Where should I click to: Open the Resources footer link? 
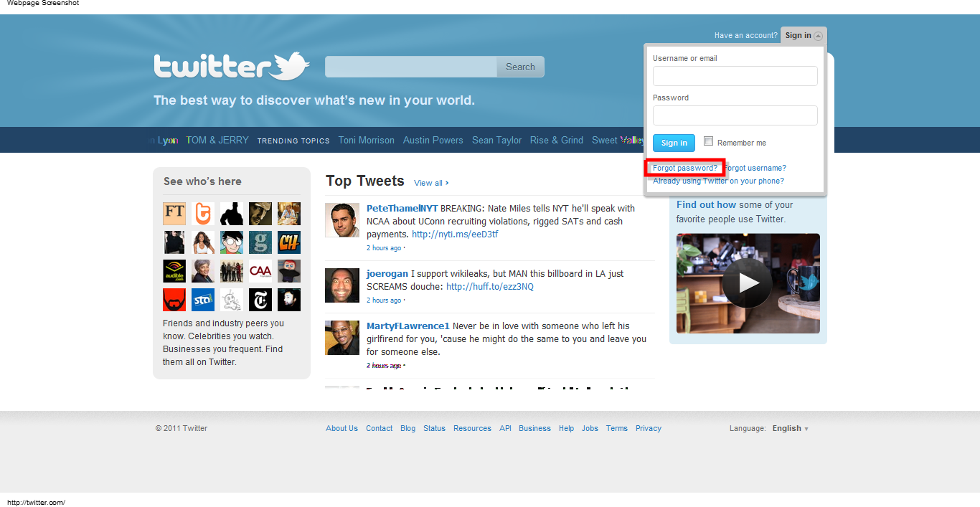(472, 428)
